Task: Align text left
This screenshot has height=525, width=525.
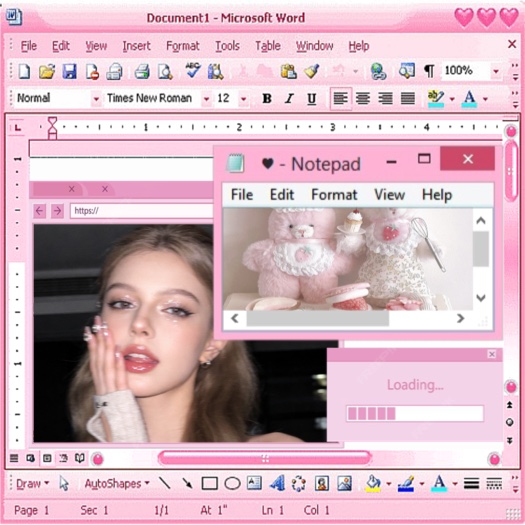Action: 341,98
